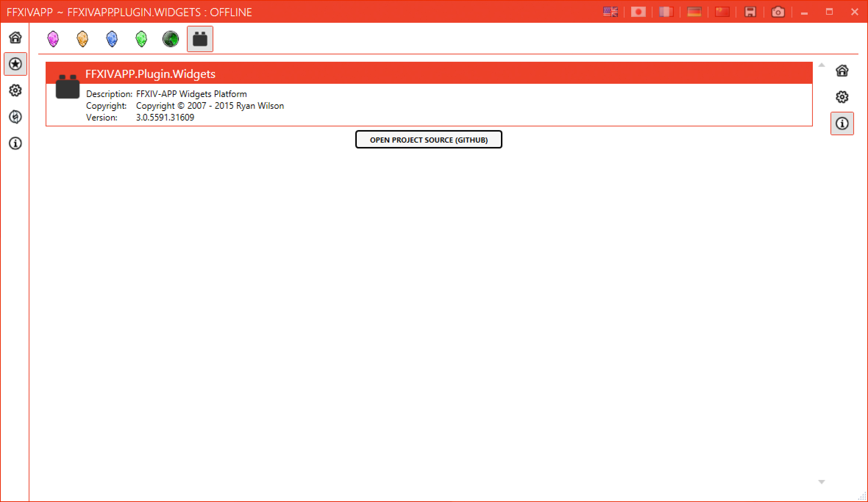
Task: Click the version number 3.0.5591.31609
Action: click(x=165, y=117)
